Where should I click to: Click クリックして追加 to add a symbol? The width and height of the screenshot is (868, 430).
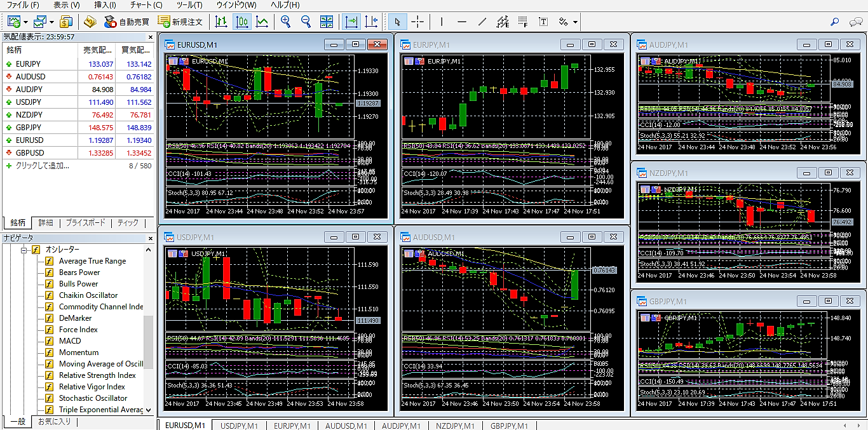[42, 166]
